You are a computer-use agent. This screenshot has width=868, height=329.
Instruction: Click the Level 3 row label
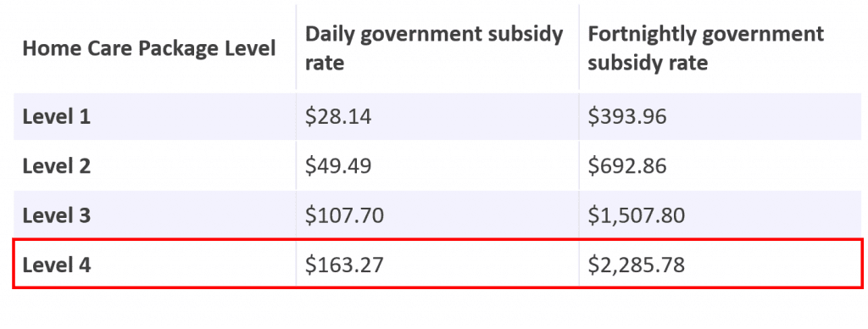coord(56,215)
